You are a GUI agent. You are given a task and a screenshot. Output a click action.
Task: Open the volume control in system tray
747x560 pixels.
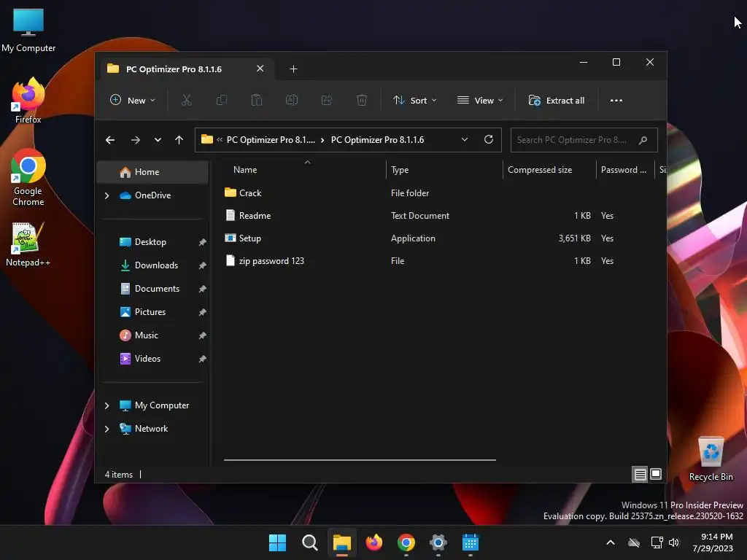[673, 542]
